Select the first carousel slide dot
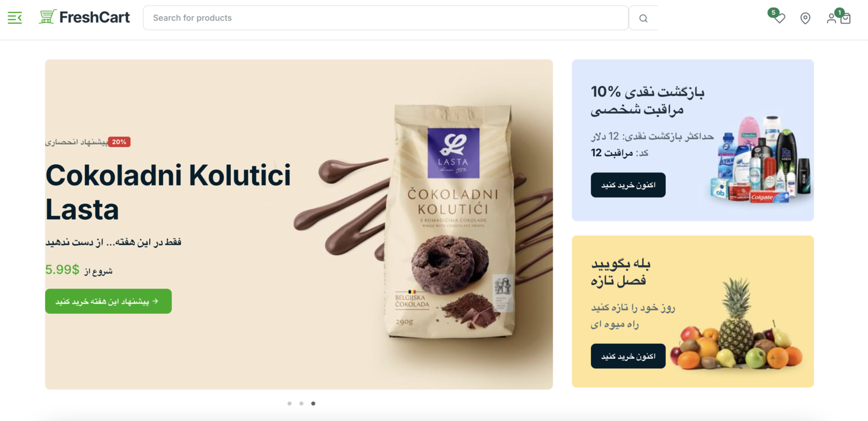 click(290, 403)
